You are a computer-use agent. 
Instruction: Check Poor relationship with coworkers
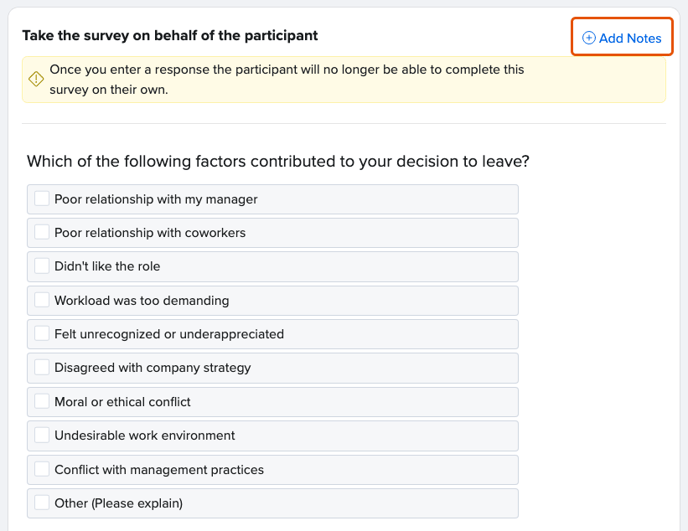[42, 232]
